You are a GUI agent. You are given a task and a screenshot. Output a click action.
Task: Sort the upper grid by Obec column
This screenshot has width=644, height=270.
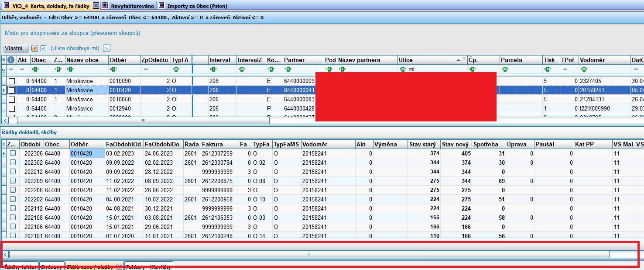41,60
